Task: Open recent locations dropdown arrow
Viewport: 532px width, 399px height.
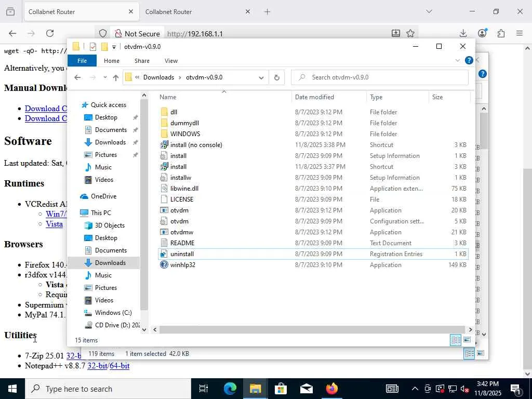Action: pyautogui.click(x=105, y=77)
